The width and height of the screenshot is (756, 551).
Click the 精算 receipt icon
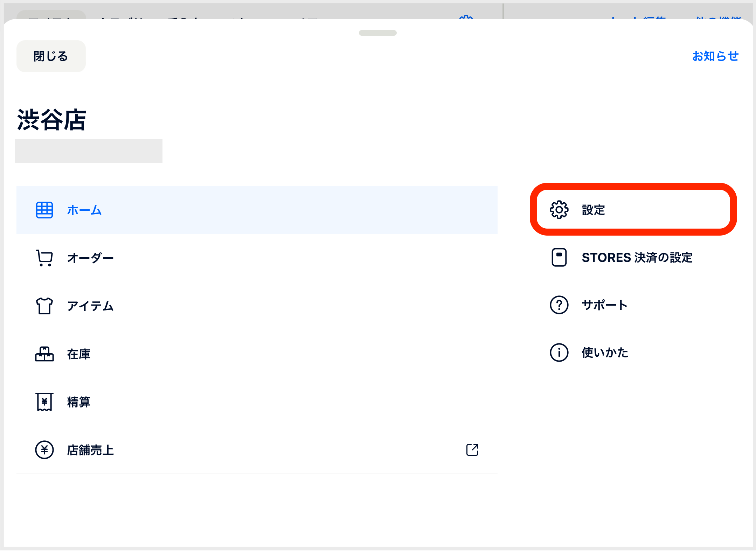tap(44, 402)
